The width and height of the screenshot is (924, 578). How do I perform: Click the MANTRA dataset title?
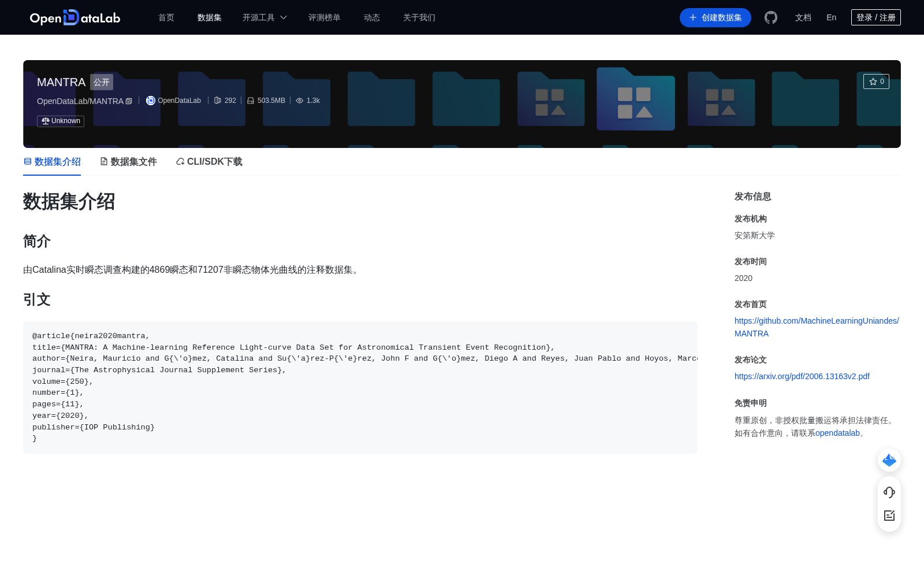(x=61, y=82)
